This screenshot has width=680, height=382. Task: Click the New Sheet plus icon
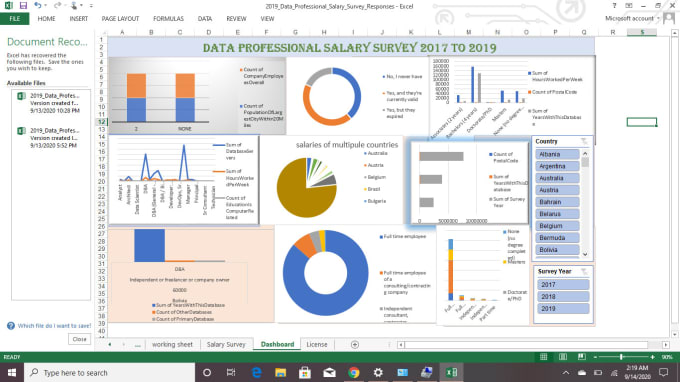pos(355,344)
